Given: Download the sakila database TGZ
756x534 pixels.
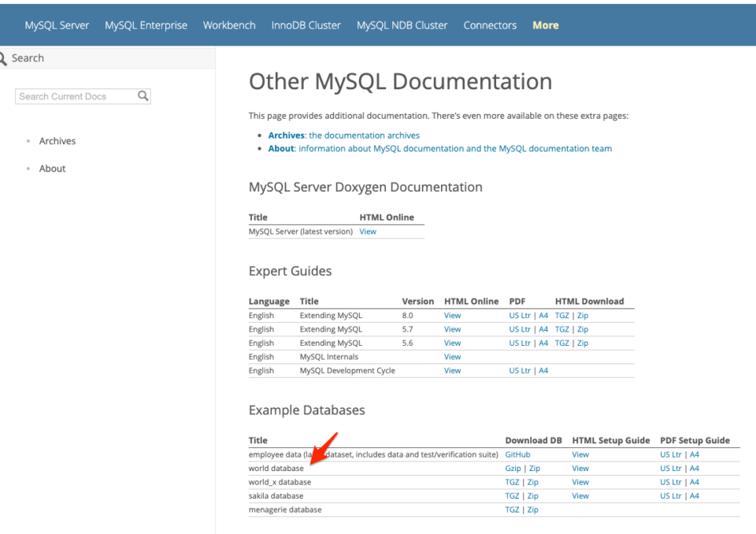Looking at the screenshot, I should [x=512, y=496].
